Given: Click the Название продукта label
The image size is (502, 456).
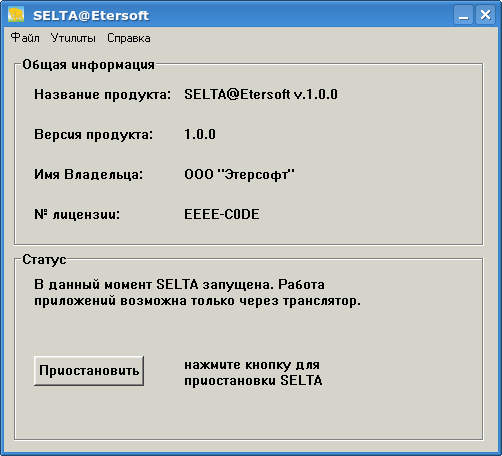Looking at the screenshot, I should point(102,95).
